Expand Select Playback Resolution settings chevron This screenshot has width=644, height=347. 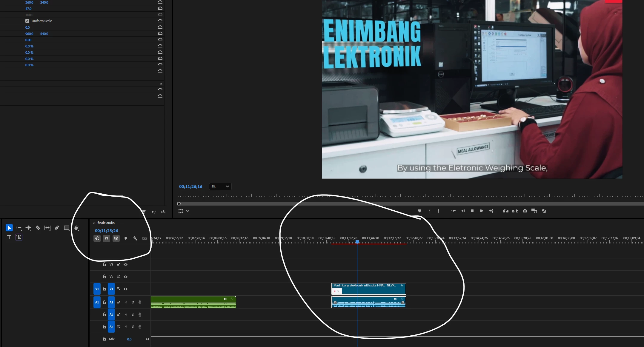click(x=188, y=211)
